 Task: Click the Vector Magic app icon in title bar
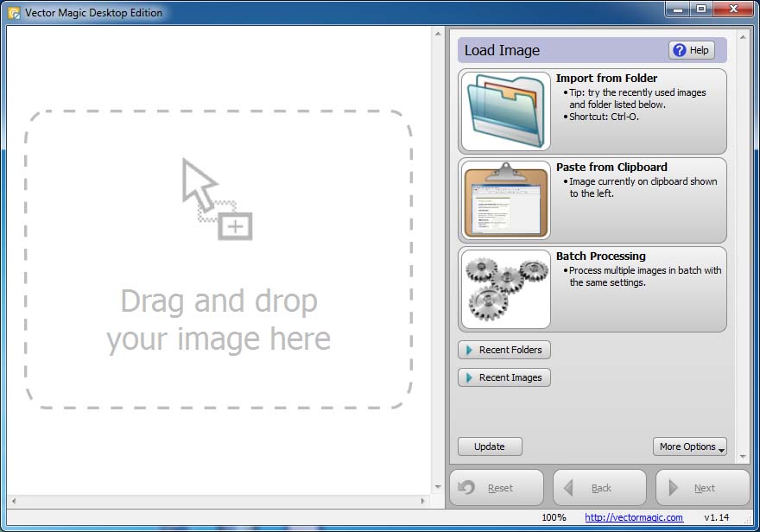[14, 13]
